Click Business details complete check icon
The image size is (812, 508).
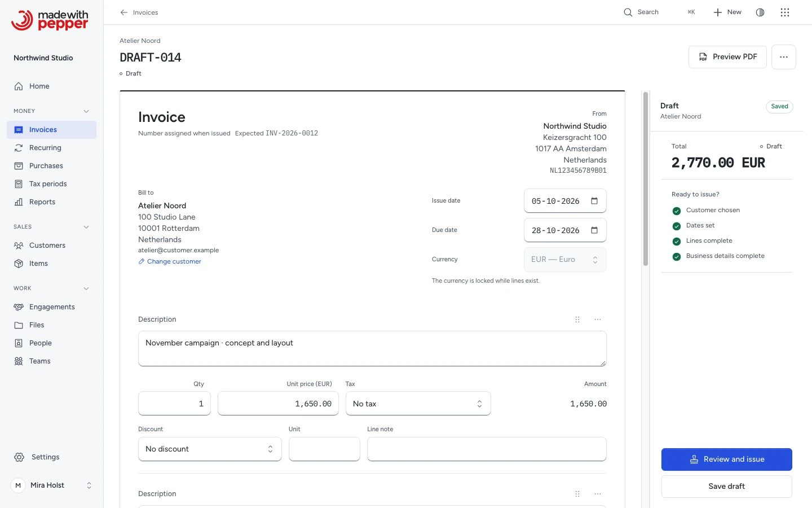coord(677,257)
